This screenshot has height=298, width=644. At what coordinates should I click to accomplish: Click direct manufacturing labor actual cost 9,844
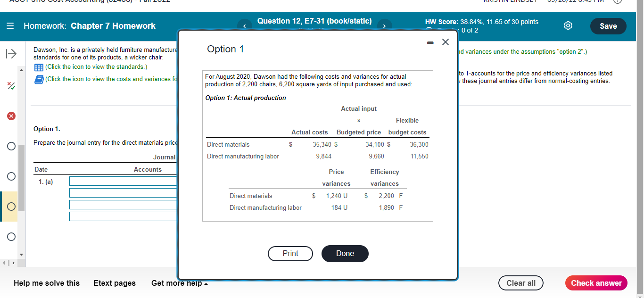324,156
